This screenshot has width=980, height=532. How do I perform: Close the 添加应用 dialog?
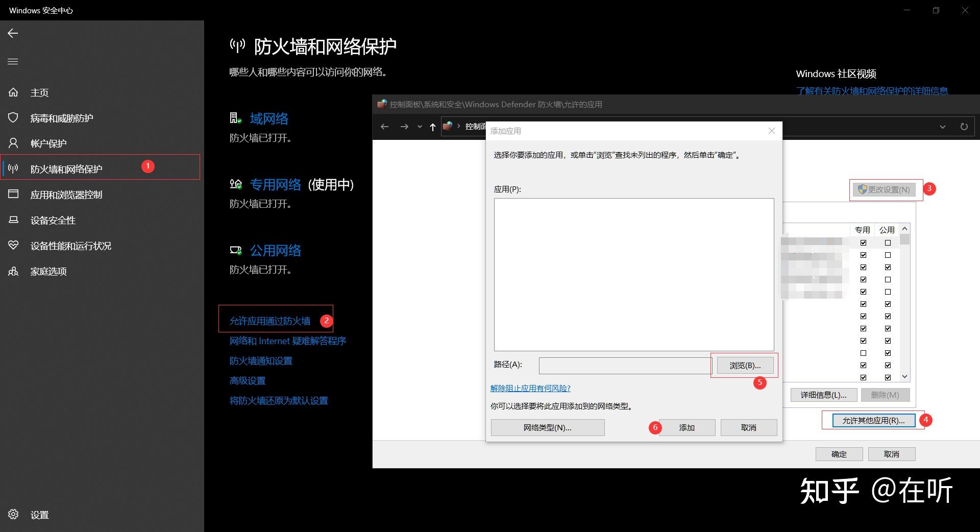[x=772, y=131]
